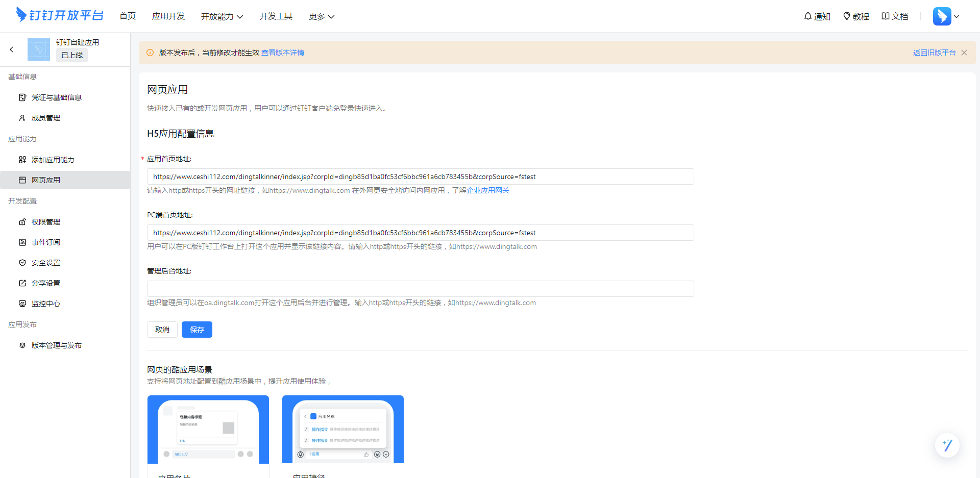Select 网页应用 in sidebar

pyautogui.click(x=65, y=180)
